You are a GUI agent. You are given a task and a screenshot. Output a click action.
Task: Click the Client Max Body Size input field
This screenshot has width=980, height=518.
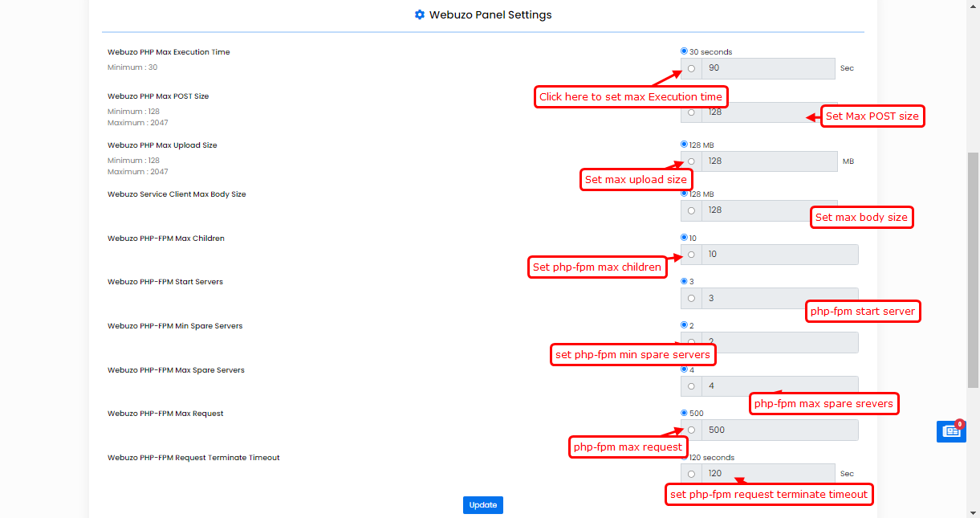754,210
